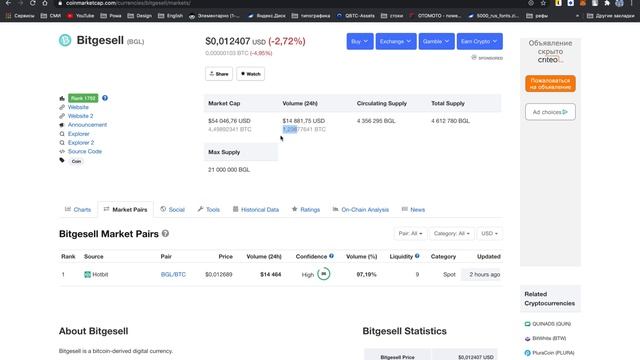The image size is (640, 360).
Task: Open the Tools tab
Action: coord(209,209)
